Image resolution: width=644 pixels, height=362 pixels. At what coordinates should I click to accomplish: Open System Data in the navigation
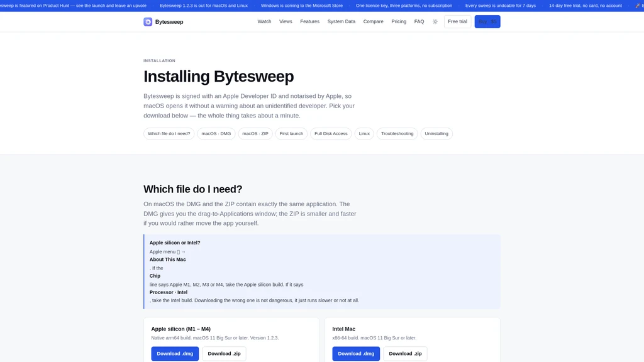click(341, 21)
